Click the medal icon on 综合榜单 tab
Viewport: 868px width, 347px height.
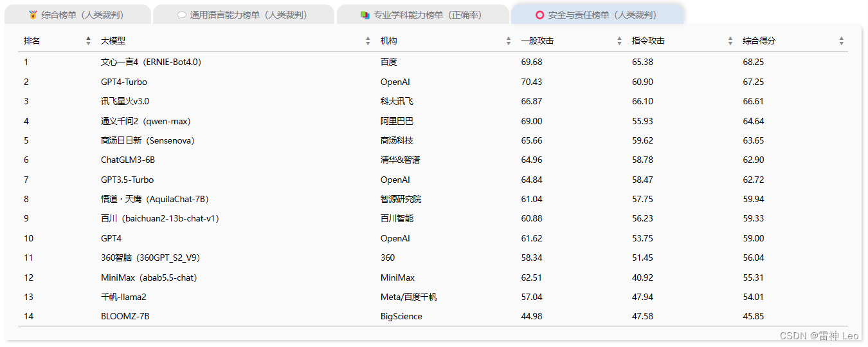pos(33,15)
